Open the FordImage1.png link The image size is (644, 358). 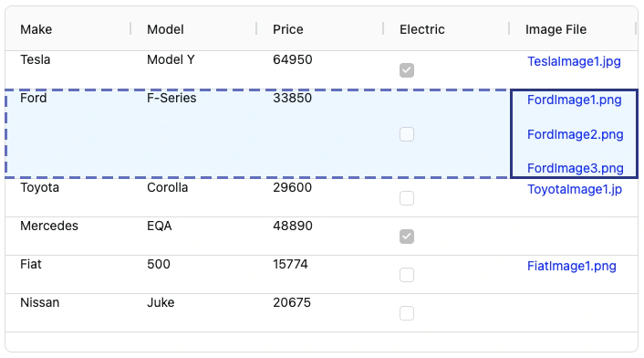pos(574,100)
